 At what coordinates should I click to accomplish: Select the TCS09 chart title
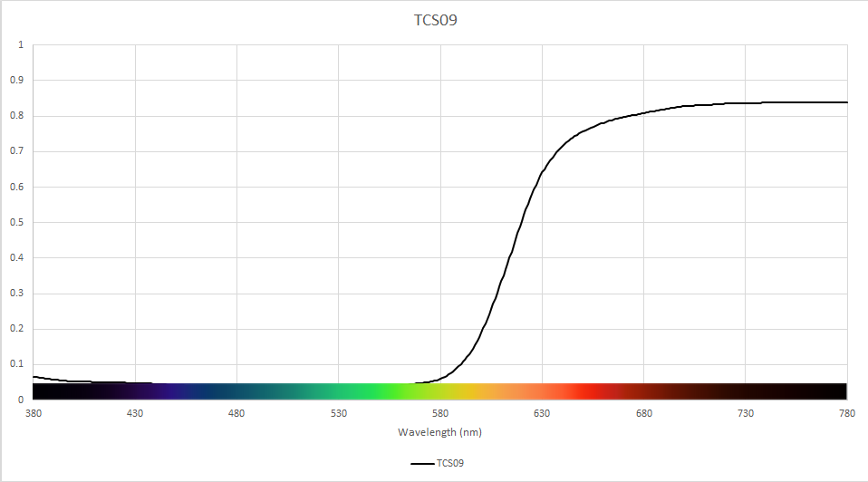pos(436,20)
